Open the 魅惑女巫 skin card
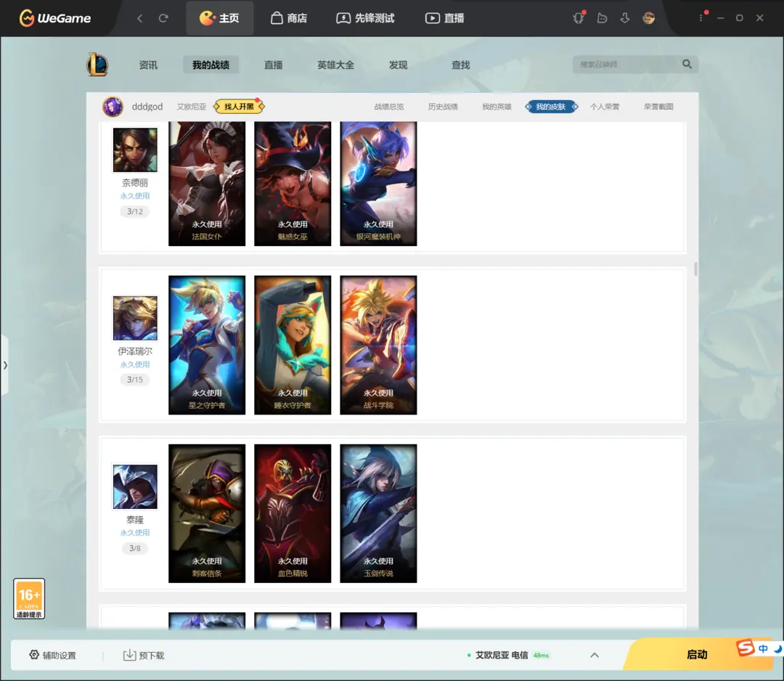 293,184
